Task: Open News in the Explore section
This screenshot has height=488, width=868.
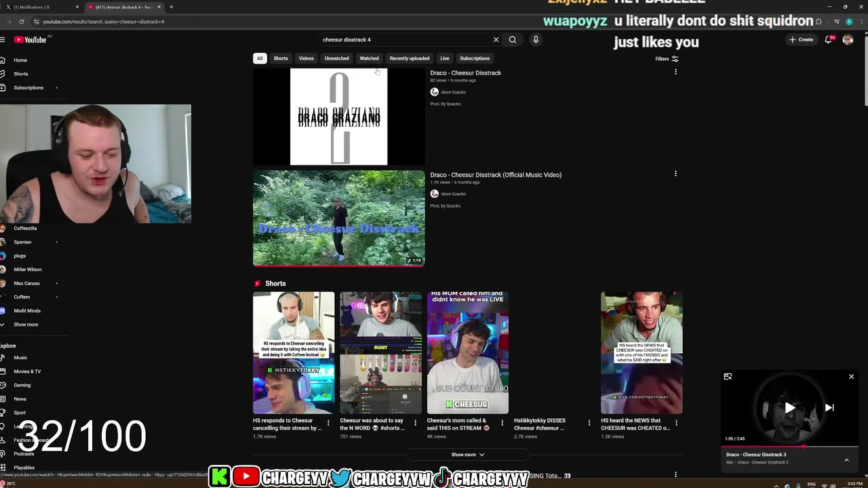Action: [20, 399]
